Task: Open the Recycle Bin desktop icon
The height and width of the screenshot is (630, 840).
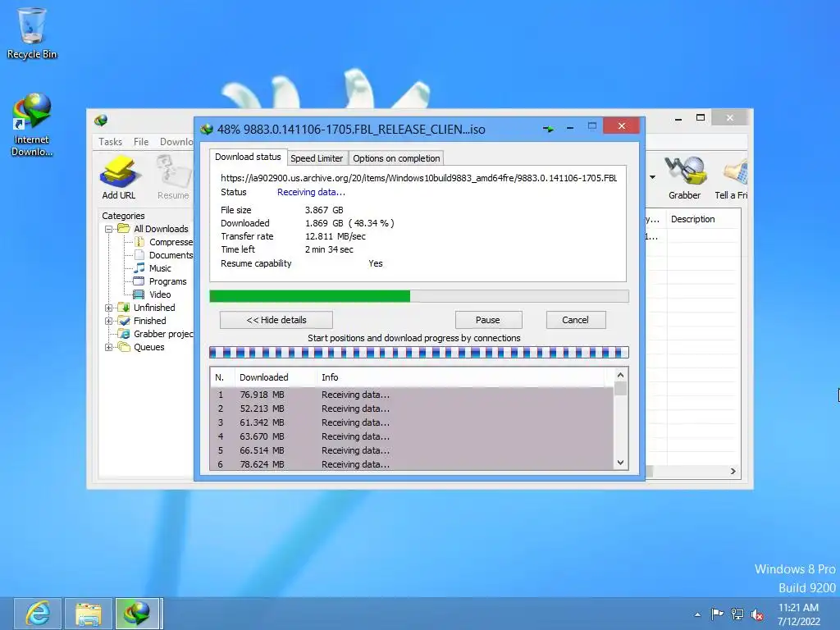Action: click(32, 33)
